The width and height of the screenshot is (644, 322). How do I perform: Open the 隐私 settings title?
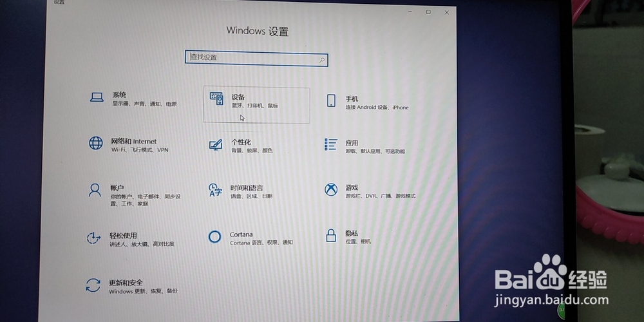(352, 233)
